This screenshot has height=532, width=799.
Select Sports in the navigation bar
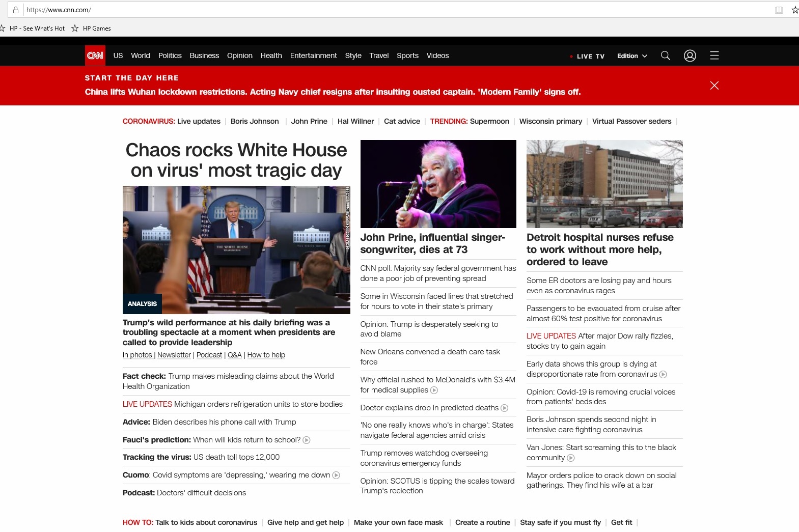408,55
